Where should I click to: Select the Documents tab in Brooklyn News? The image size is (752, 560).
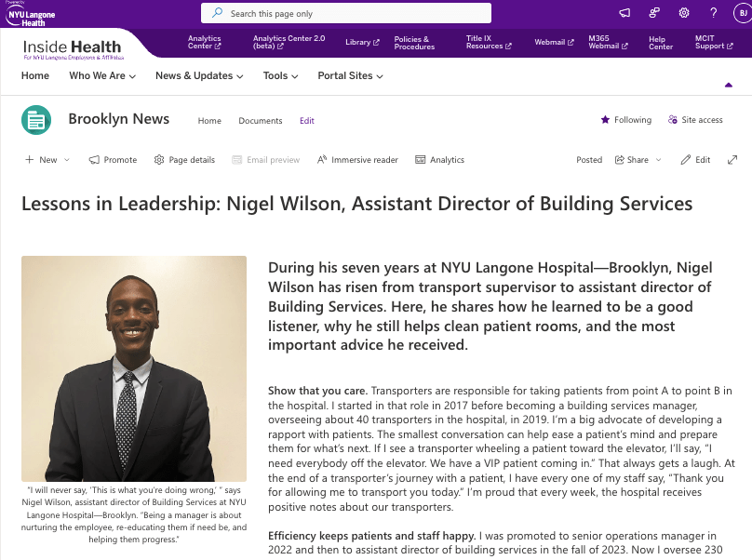click(261, 121)
